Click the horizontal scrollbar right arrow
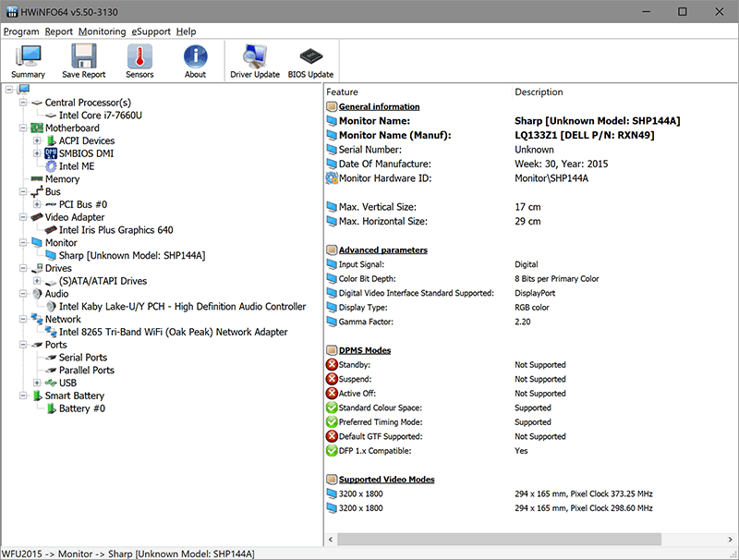Image resolution: width=739 pixels, height=560 pixels. [730, 539]
